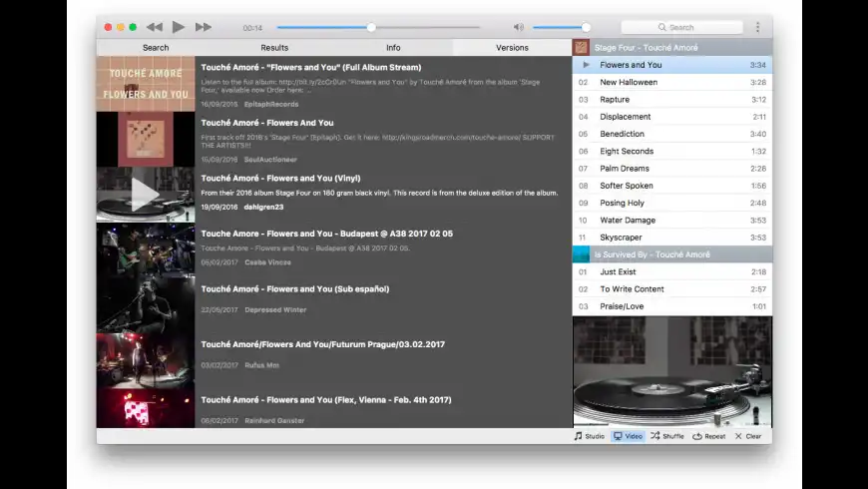The height and width of the screenshot is (489, 868).
Task: Open the Flowers And You SoulAuctioneer thumbnail
Action: (146, 139)
